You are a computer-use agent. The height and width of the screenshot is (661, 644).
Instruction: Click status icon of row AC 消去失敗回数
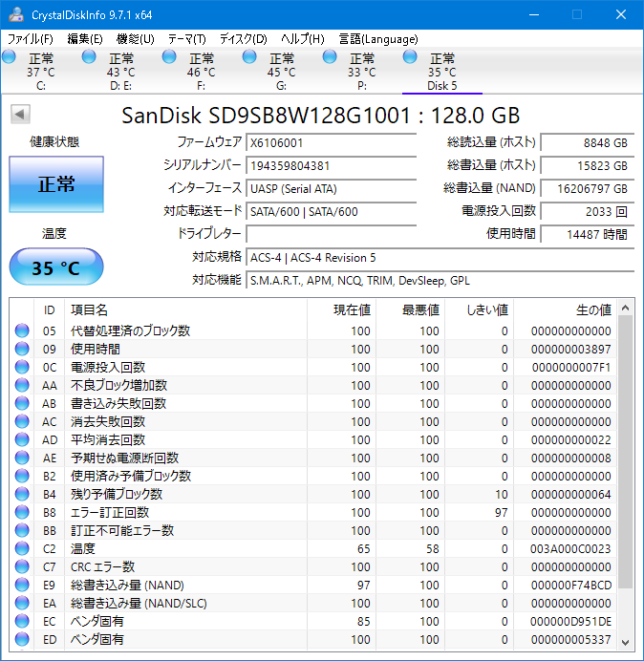coord(22,421)
